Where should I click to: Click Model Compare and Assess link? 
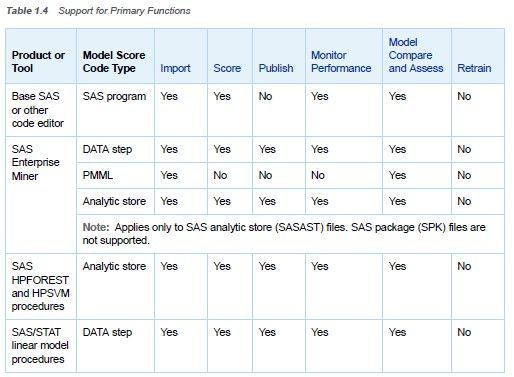coord(416,55)
